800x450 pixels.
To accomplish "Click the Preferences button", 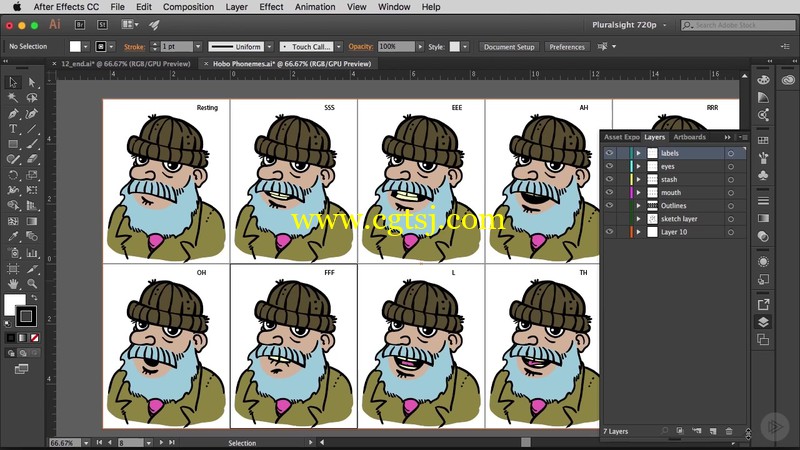I will 567,46.
